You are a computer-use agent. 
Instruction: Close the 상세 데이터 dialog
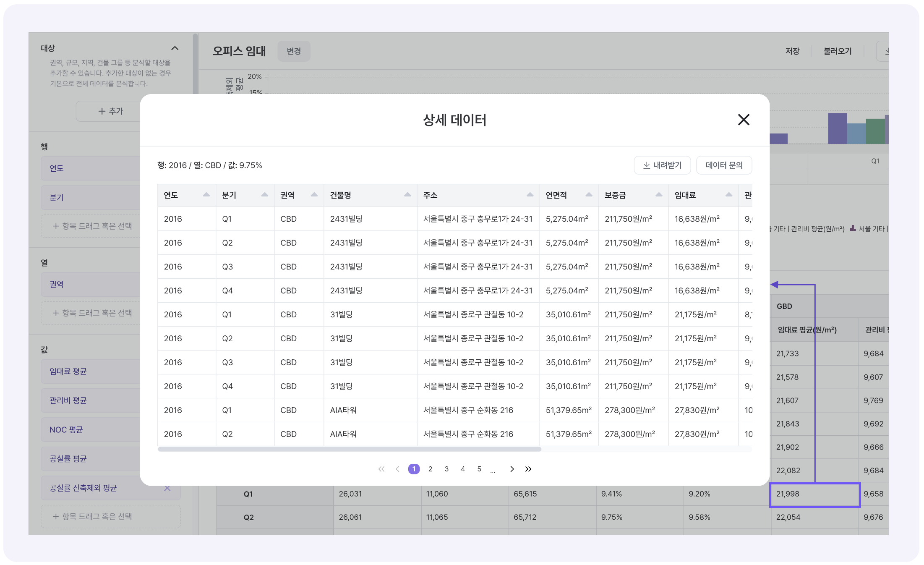[743, 120]
